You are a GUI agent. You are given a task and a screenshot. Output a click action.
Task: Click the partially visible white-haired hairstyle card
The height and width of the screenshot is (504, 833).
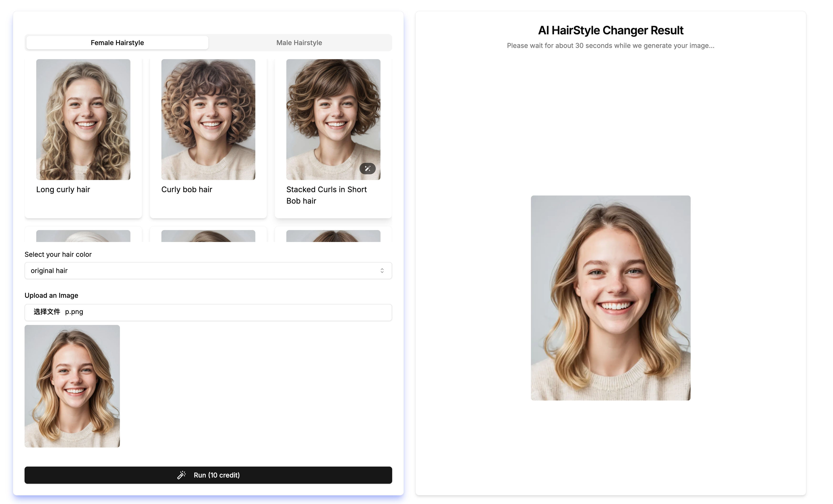click(83, 236)
